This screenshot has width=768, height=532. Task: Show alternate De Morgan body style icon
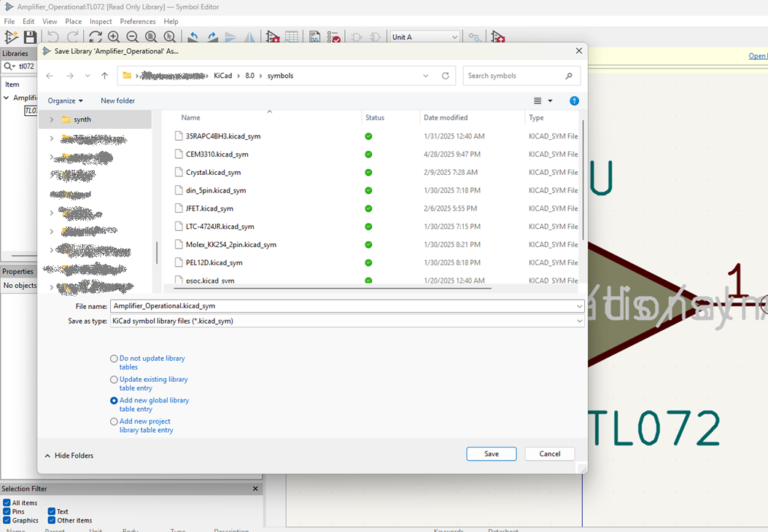375,37
